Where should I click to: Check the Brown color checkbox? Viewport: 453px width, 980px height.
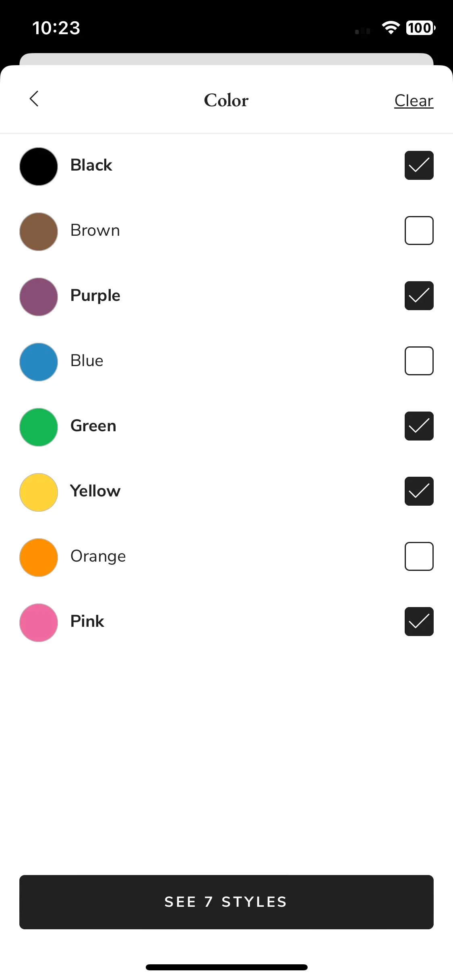tap(419, 231)
